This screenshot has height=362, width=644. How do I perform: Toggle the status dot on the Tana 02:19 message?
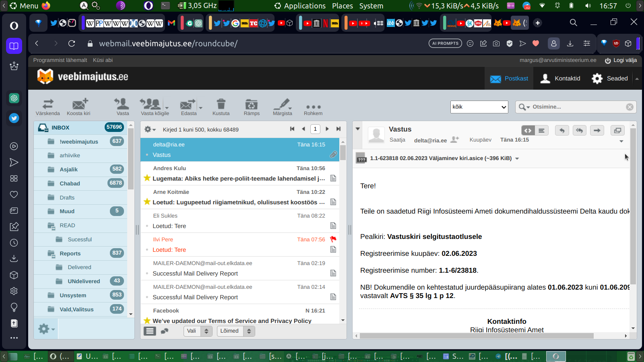point(147,273)
